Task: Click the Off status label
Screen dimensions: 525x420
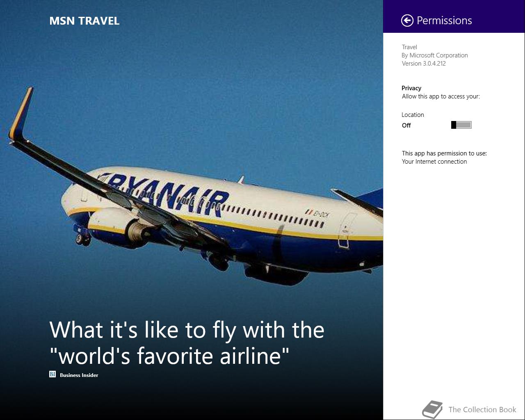Action: [x=406, y=126]
